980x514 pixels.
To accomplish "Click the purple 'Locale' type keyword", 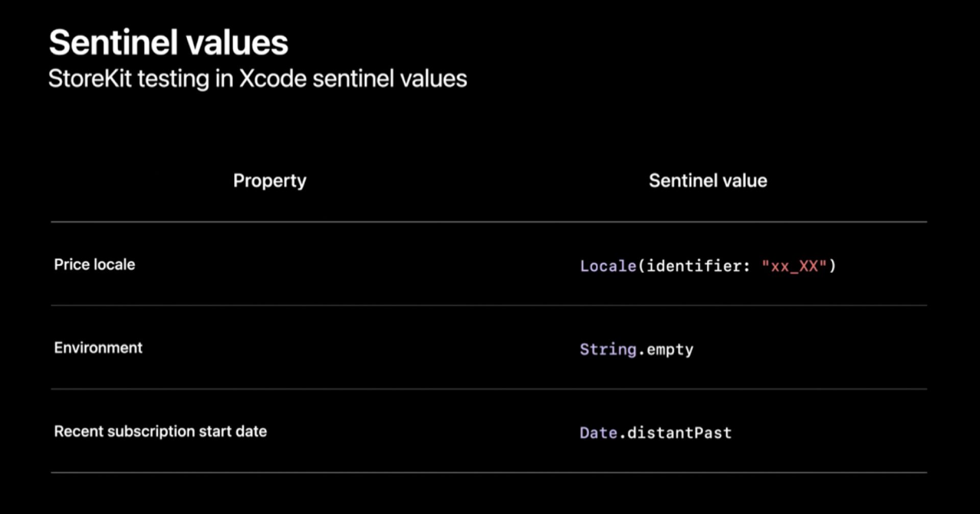I will tap(608, 266).
